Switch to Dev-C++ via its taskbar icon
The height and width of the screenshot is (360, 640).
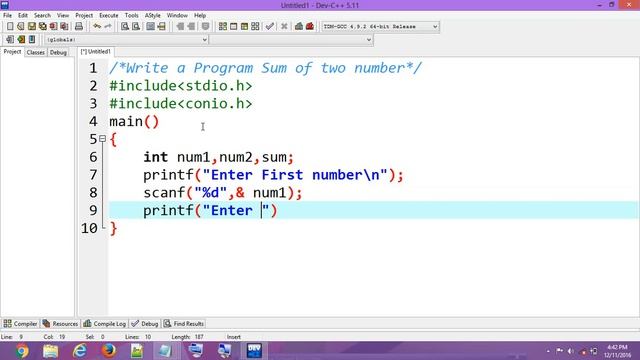click(x=254, y=351)
